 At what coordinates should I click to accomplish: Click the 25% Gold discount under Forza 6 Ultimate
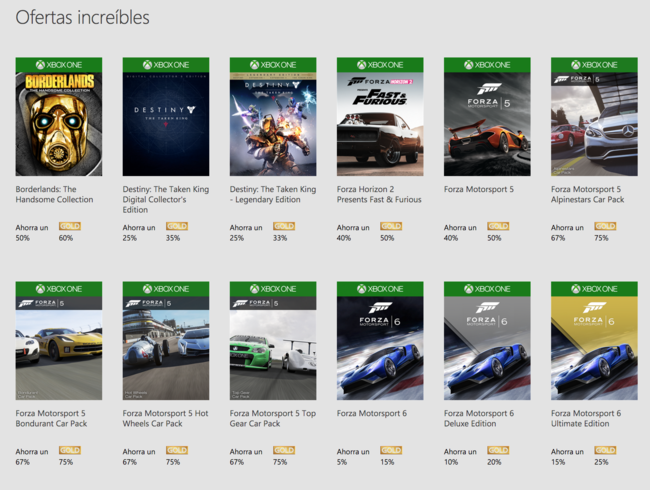601,462
